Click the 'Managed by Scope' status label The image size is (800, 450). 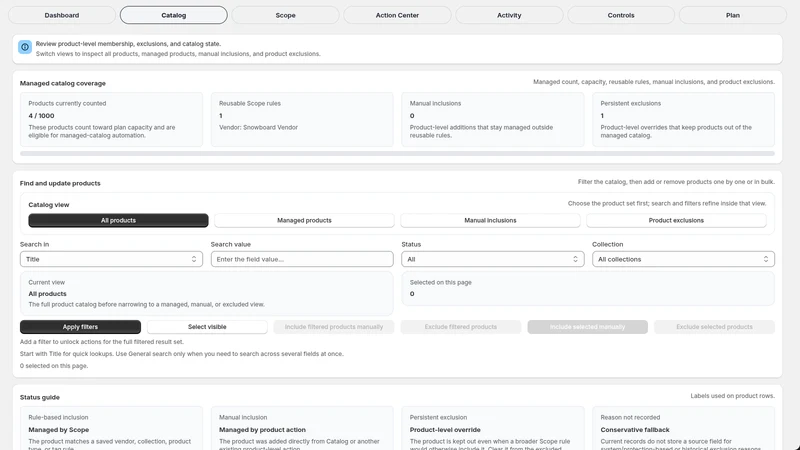pos(59,430)
